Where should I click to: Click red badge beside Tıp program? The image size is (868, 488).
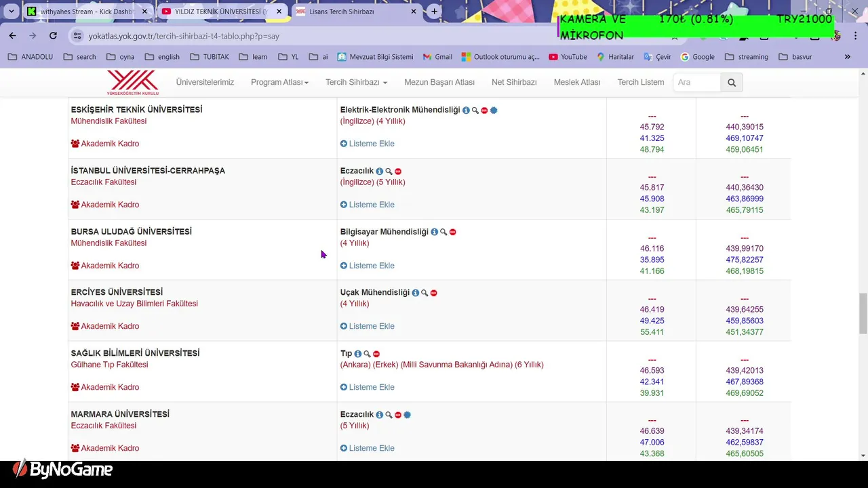[x=376, y=354]
